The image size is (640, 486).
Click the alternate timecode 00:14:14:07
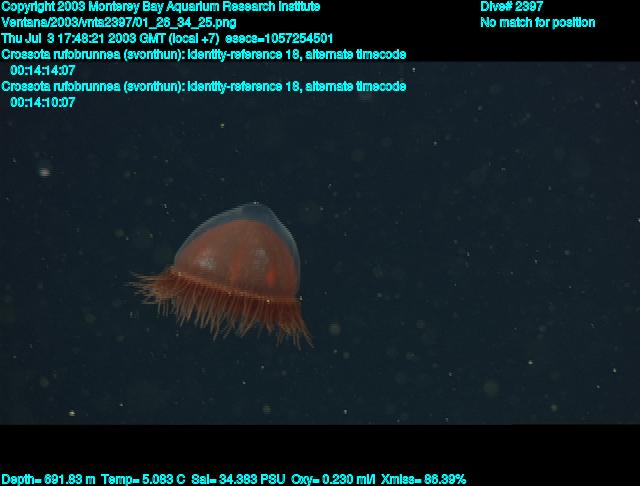pyautogui.click(x=43, y=71)
